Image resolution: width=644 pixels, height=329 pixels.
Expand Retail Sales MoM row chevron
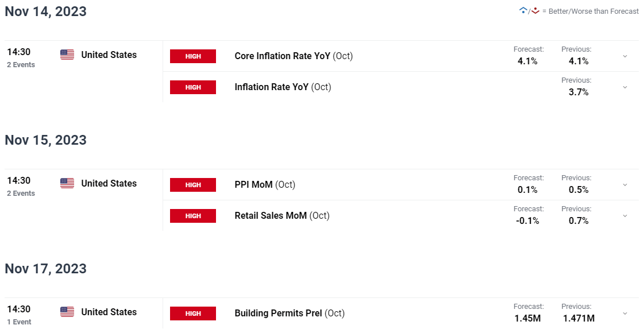tap(625, 216)
